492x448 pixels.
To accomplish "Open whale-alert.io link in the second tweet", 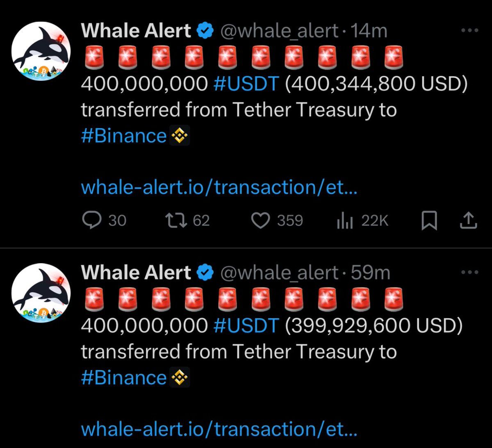I will pyautogui.click(x=219, y=429).
